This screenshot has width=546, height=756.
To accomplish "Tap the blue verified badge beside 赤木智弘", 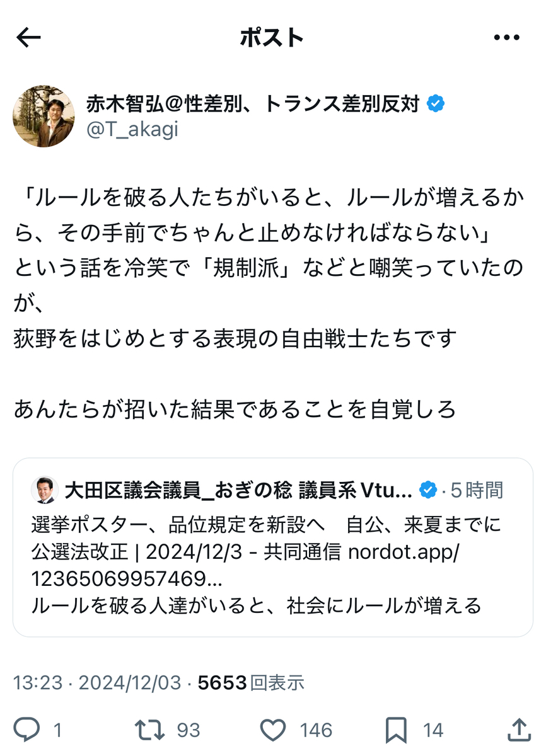I will click(x=435, y=104).
